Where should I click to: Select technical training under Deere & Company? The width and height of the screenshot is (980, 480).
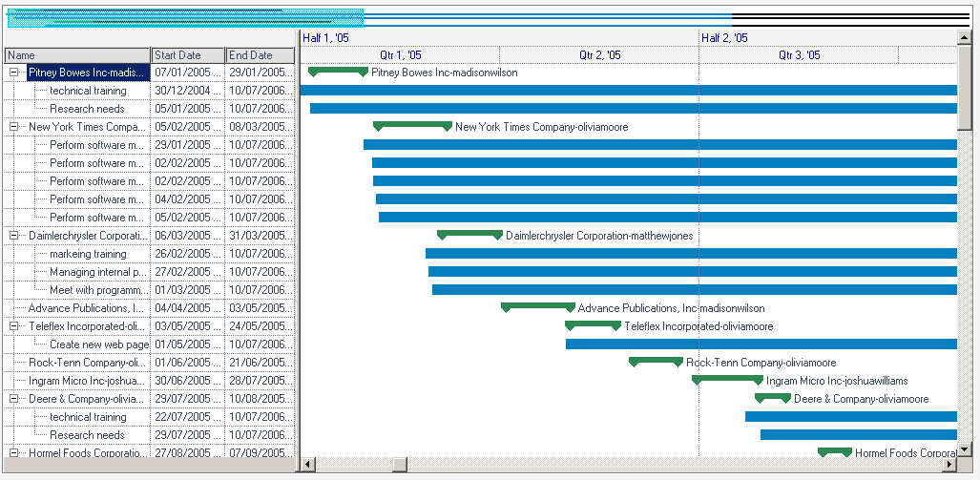(x=88, y=417)
